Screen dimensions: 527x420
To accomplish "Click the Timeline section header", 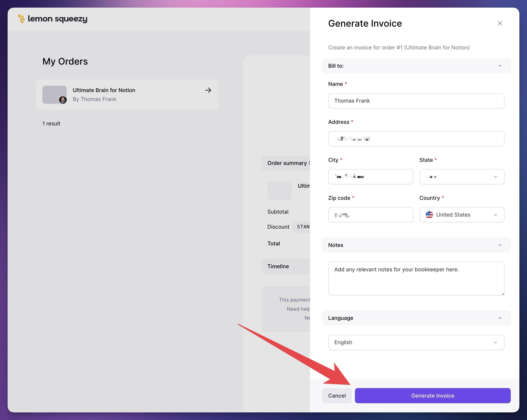I will point(278,266).
